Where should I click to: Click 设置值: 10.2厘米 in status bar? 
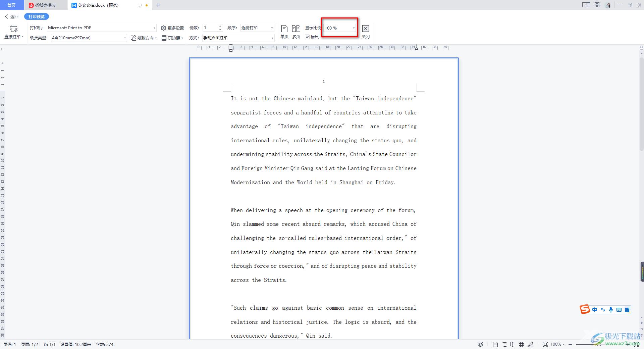(75, 344)
